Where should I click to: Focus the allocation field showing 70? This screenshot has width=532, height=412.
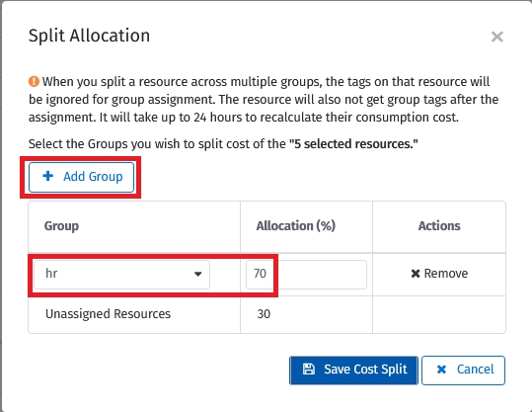pos(306,275)
